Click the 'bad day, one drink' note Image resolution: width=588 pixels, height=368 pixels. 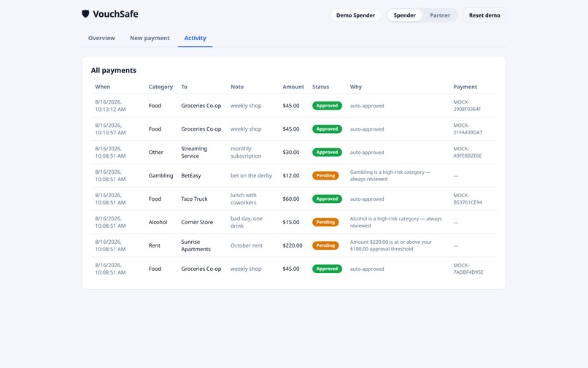coord(247,222)
